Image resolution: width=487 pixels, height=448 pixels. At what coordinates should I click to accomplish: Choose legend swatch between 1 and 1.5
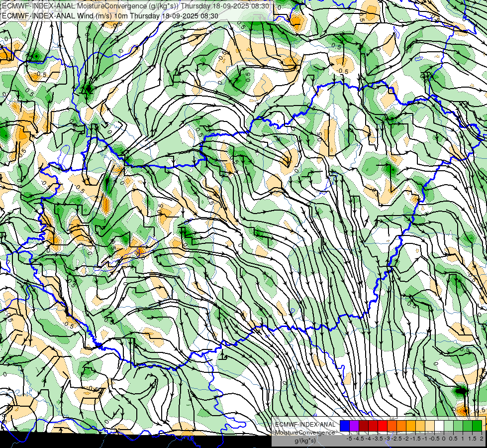(x=467, y=426)
